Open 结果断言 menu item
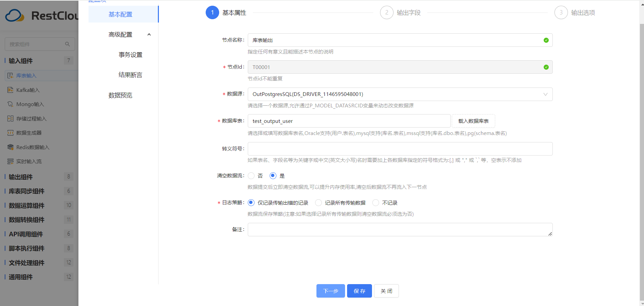The width and height of the screenshot is (644, 306). pyautogui.click(x=130, y=75)
